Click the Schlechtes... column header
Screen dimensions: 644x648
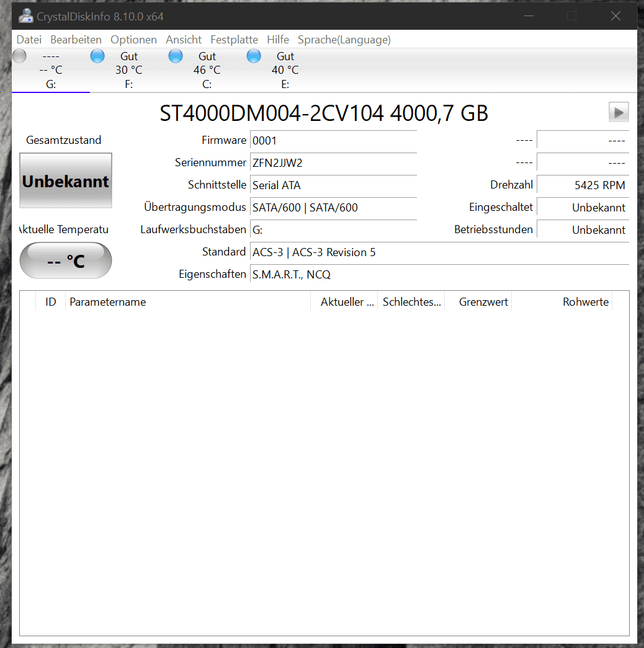[x=411, y=302]
